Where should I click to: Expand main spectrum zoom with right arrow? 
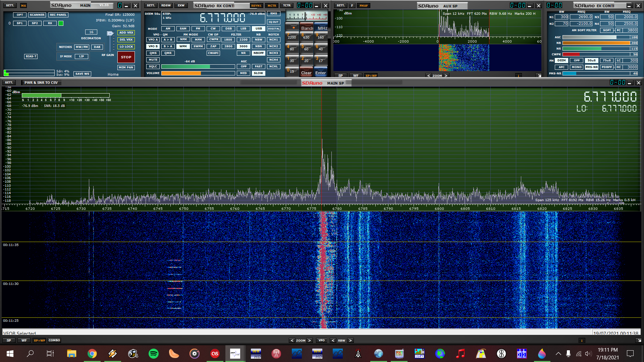(x=310, y=341)
